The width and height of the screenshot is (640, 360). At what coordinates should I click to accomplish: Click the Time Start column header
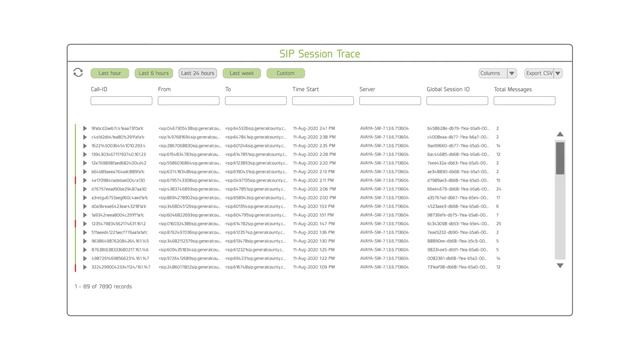pos(305,89)
